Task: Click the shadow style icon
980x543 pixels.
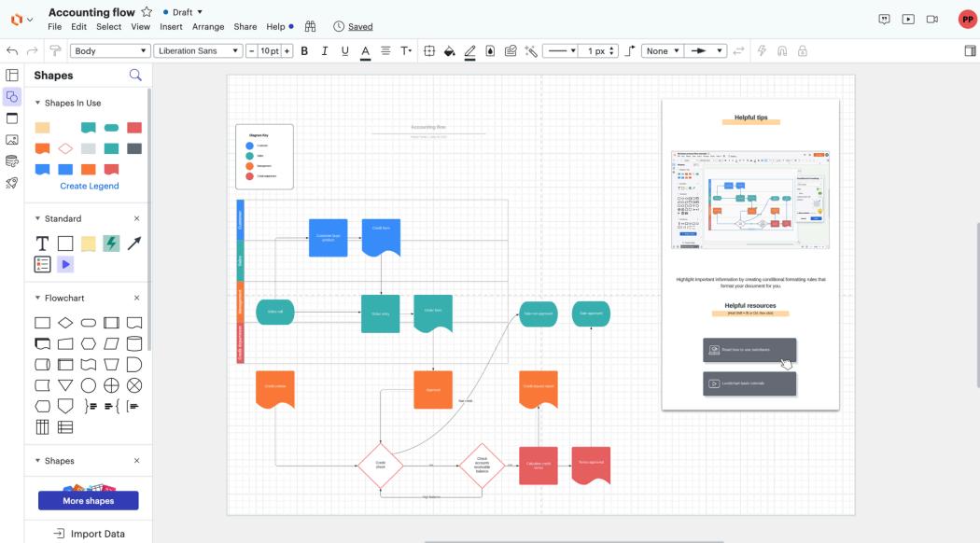Action: [491, 51]
